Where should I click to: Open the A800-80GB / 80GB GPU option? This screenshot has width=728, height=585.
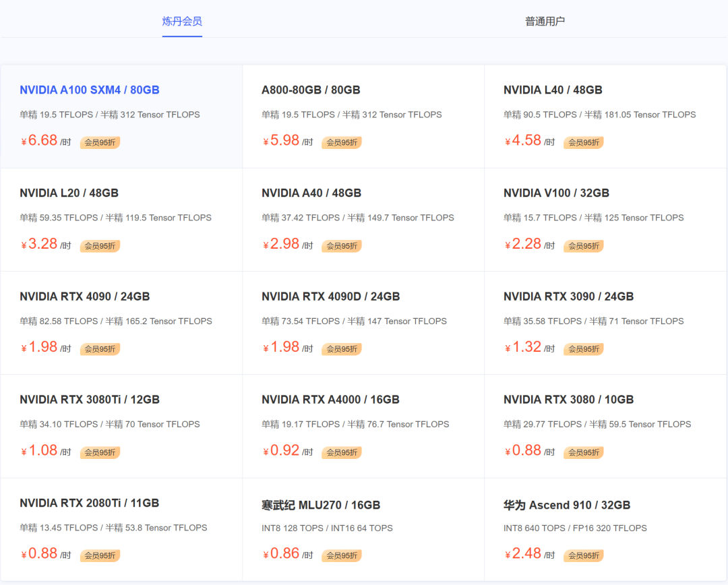coord(363,117)
